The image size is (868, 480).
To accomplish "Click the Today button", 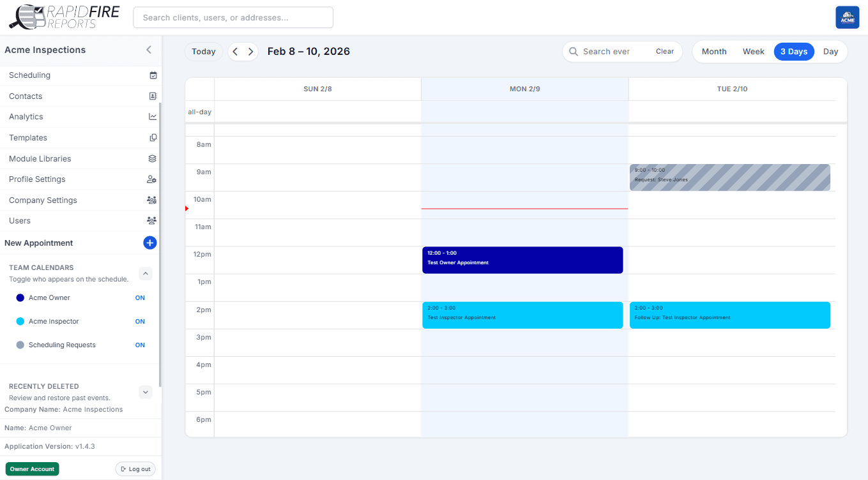I will click(x=203, y=51).
